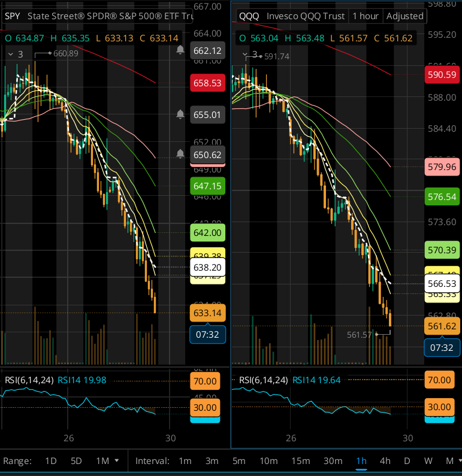Click the QQQ 1 hour label
This screenshot has width=462, height=476.
point(366,16)
